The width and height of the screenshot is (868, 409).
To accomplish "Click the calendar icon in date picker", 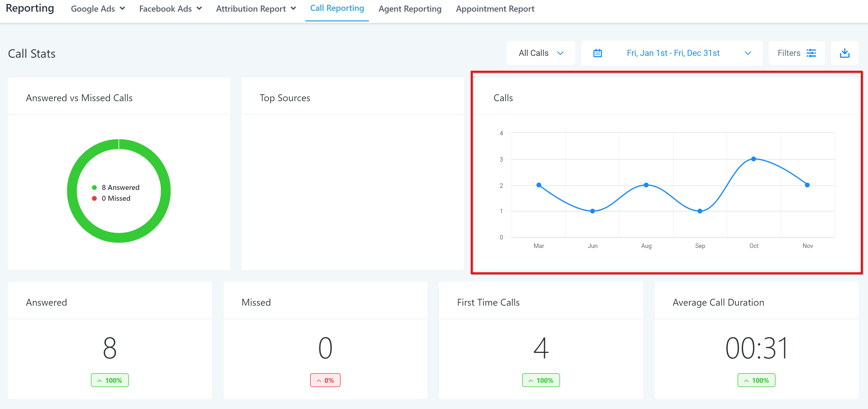I will (597, 53).
